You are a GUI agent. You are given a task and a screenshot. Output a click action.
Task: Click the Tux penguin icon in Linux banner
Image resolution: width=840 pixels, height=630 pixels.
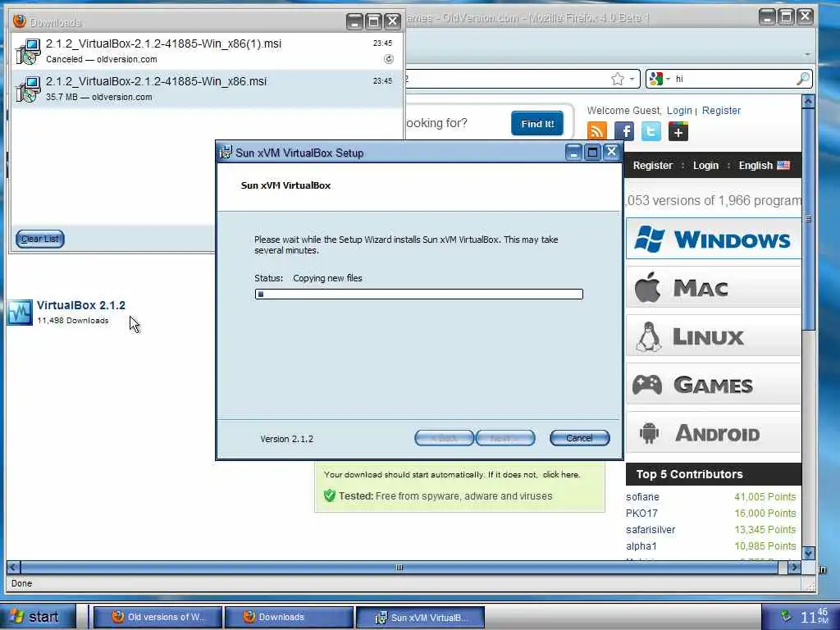click(649, 336)
